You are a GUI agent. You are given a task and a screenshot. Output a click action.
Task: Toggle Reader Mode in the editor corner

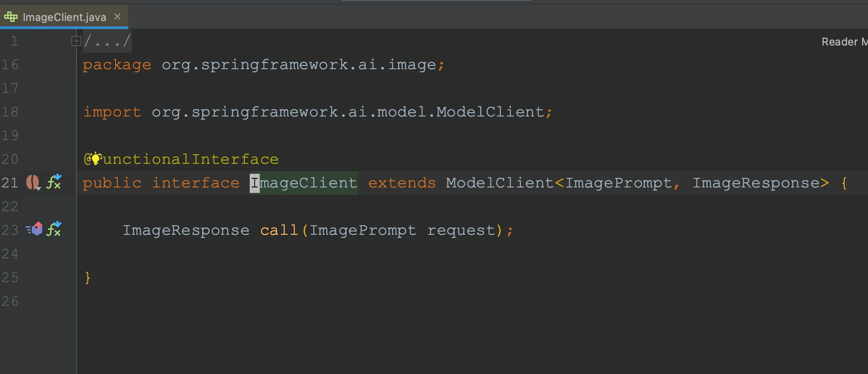click(844, 42)
